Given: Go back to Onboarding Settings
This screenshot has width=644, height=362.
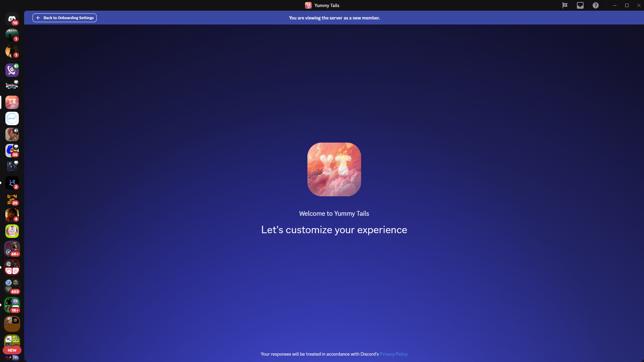Looking at the screenshot, I should 64,18.
